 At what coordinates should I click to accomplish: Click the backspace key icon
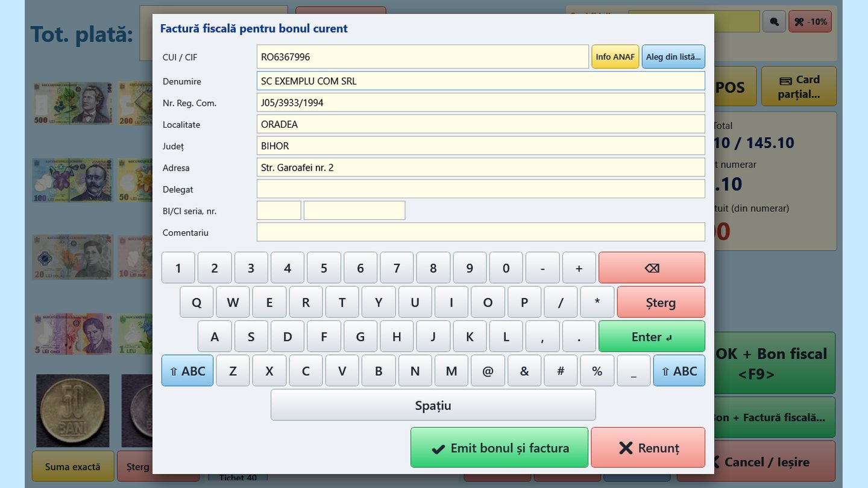click(652, 267)
